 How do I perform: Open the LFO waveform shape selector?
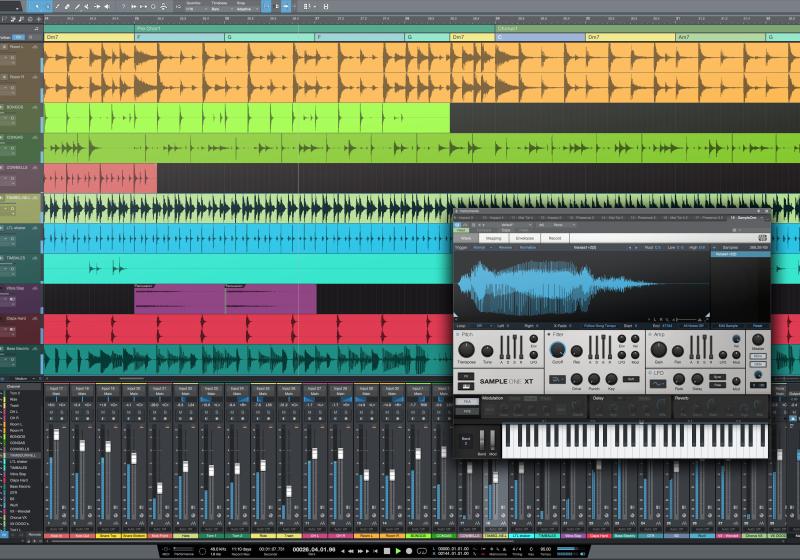click(658, 384)
